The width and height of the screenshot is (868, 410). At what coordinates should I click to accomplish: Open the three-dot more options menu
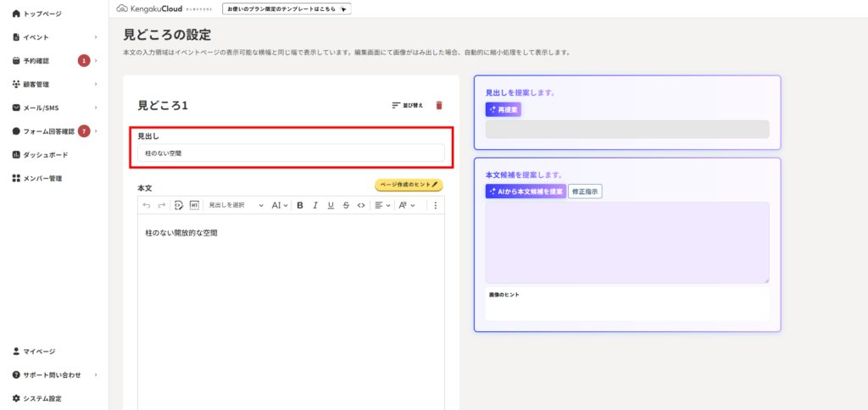coord(436,205)
